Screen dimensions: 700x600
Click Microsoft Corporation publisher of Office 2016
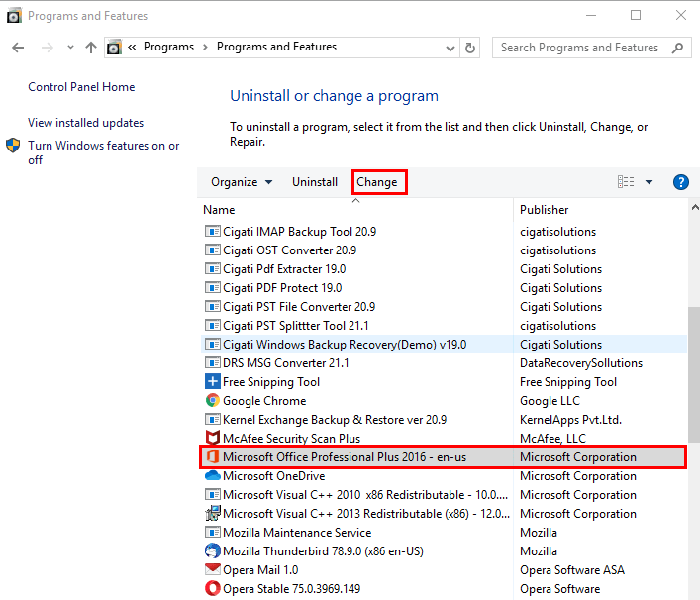click(578, 457)
